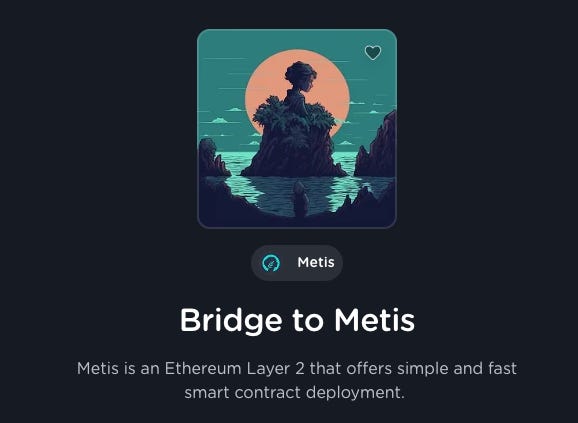Click the tall cliff on artwork's right edge
This screenshot has width=578, height=423.
coord(378,147)
